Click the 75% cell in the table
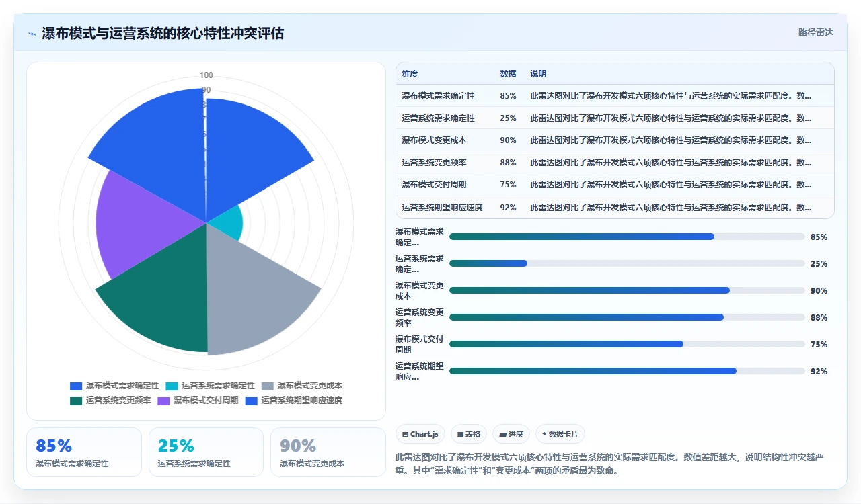 [508, 185]
